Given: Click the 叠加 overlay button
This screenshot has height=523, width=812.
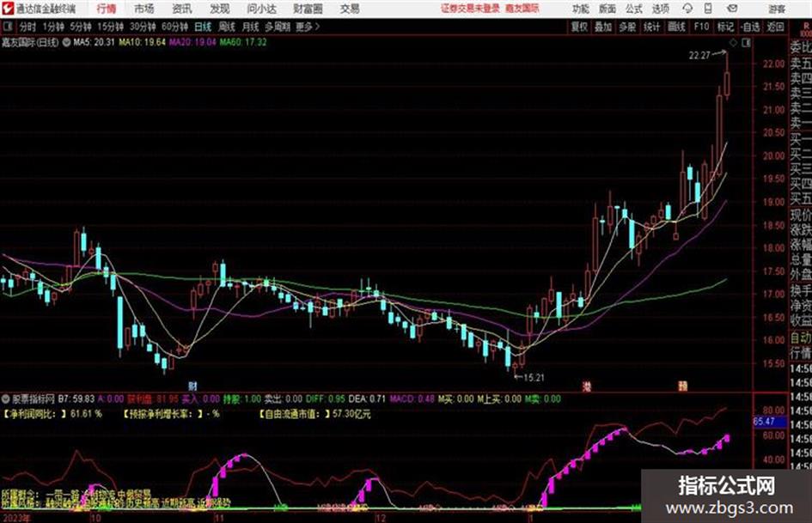Looking at the screenshot, I should [603, 27].
